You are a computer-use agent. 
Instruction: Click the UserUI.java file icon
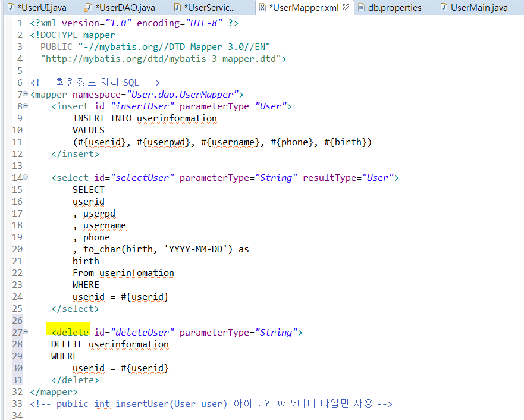point(11,7)
